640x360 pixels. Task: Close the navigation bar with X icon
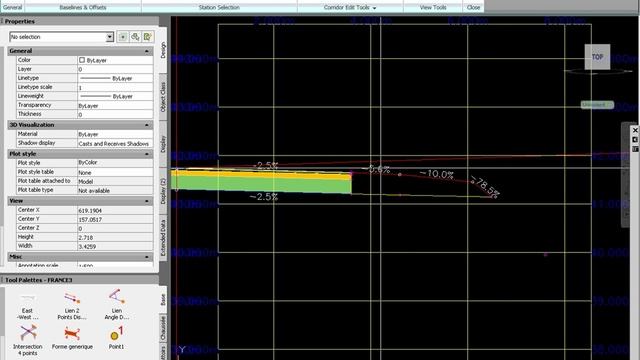point(635,130)
